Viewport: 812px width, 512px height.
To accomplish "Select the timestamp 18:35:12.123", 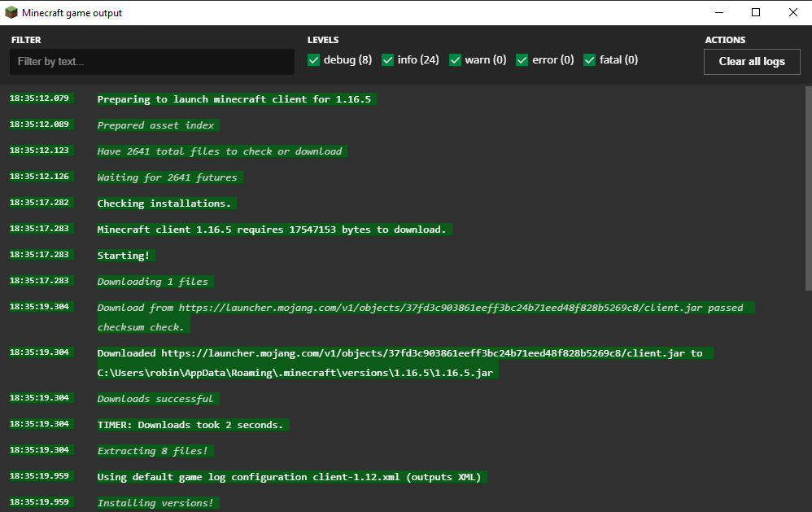I will tap(41, 151).
